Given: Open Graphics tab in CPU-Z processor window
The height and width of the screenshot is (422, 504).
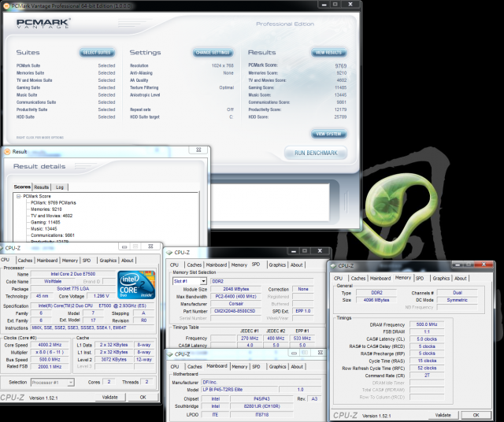Looking at the screenshot, I should click(108, 261).
